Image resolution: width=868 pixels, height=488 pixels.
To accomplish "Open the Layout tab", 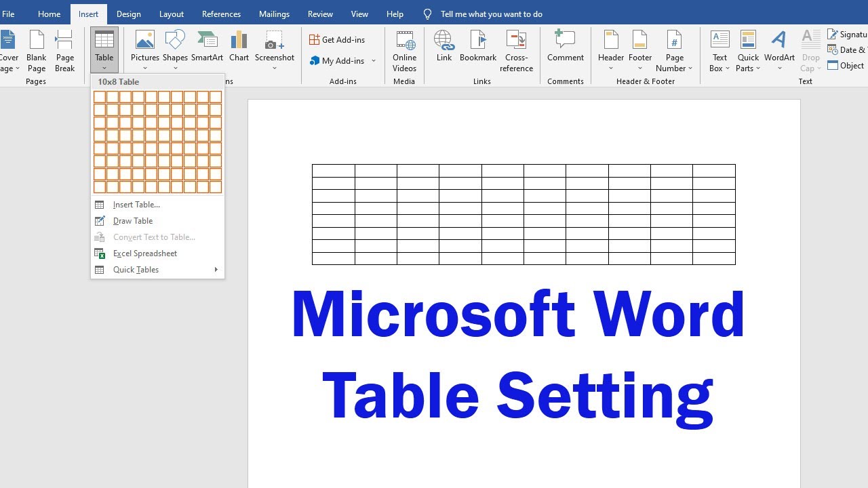I will pyautogui.click(x=171, y=14).
